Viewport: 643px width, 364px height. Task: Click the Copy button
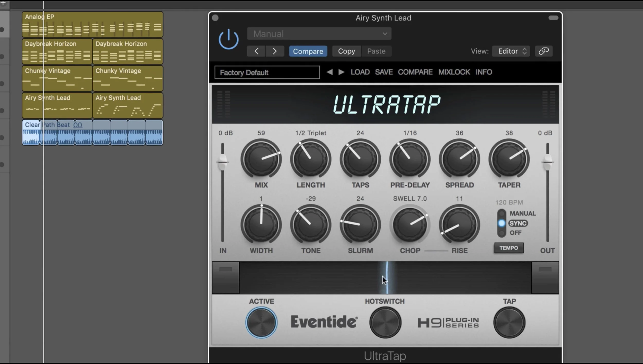(x=346, y=51)
